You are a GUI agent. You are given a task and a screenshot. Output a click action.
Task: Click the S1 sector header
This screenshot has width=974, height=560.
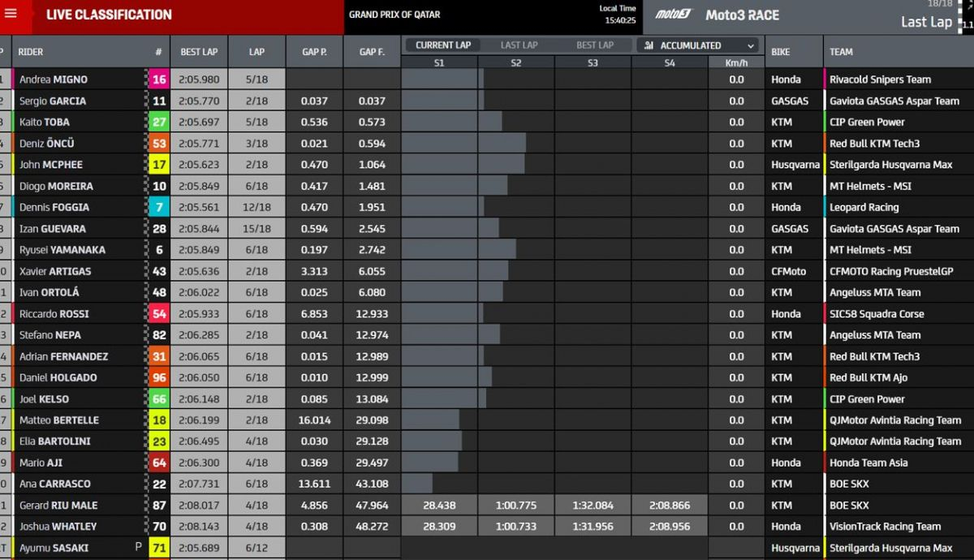click(439, 62)
